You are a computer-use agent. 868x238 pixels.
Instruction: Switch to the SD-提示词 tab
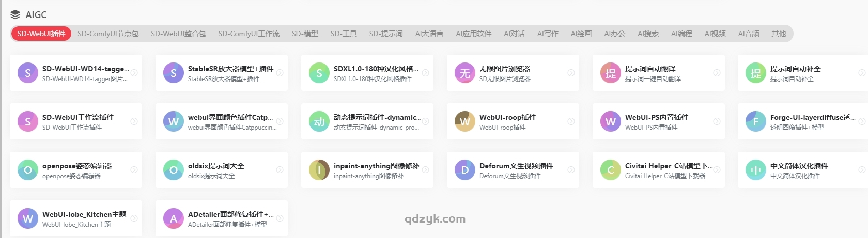click(386, 34)
